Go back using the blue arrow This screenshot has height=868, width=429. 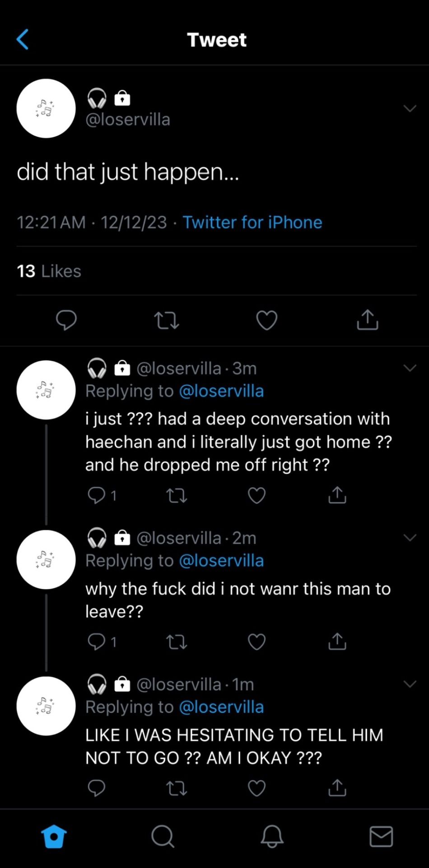(x=23, y=39)
